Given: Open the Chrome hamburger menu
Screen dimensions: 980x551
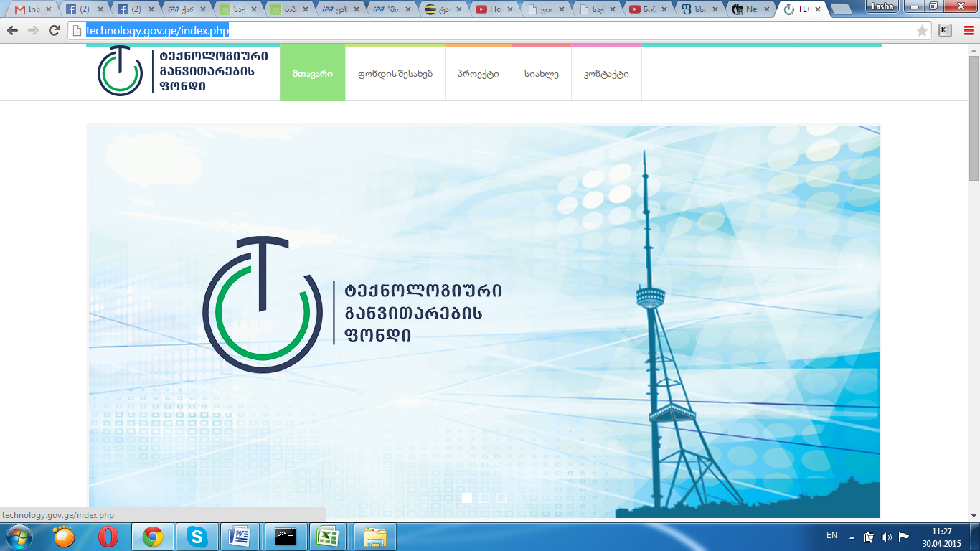Looking at the screenshot, I should point(967,31).
